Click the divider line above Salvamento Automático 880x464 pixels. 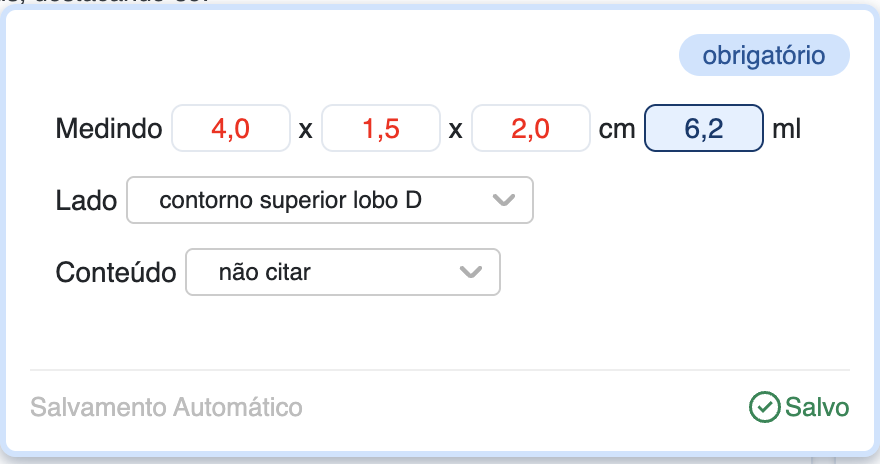point(440,370)
